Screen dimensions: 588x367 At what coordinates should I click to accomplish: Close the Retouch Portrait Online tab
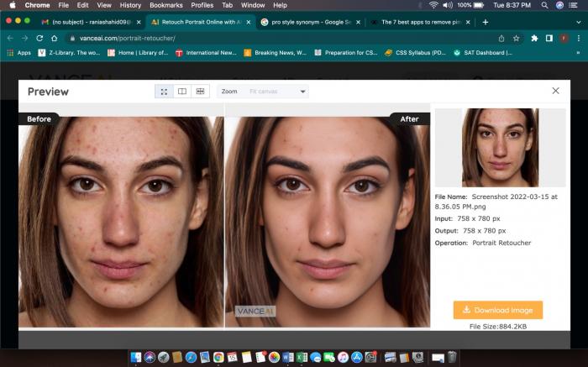coord(249,22)
